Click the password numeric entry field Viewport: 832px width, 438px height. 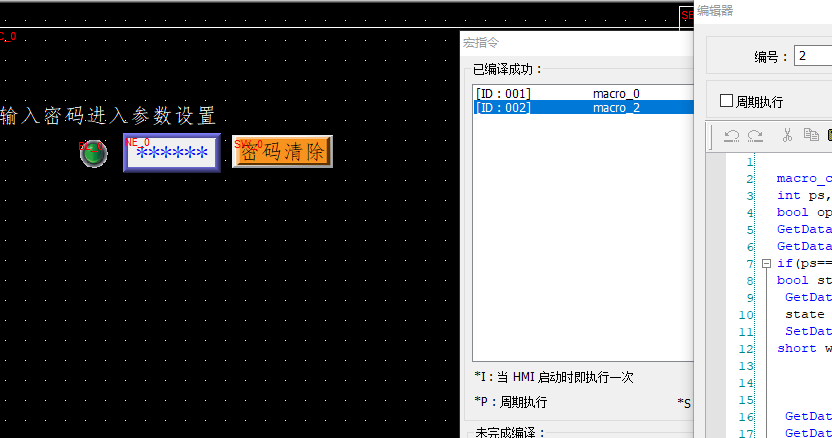(171, 153)
